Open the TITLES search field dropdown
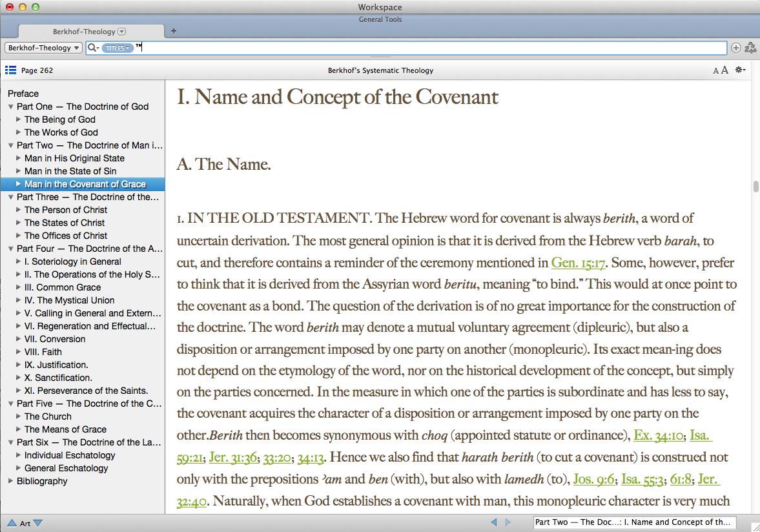760x532 pixels. 118,48
